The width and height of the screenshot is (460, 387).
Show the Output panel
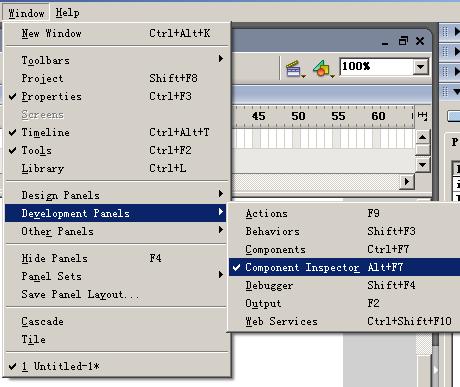(x=345, y=303)
